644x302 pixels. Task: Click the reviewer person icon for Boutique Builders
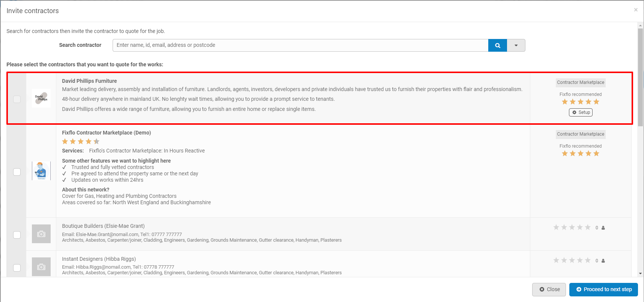coord(603,228)
